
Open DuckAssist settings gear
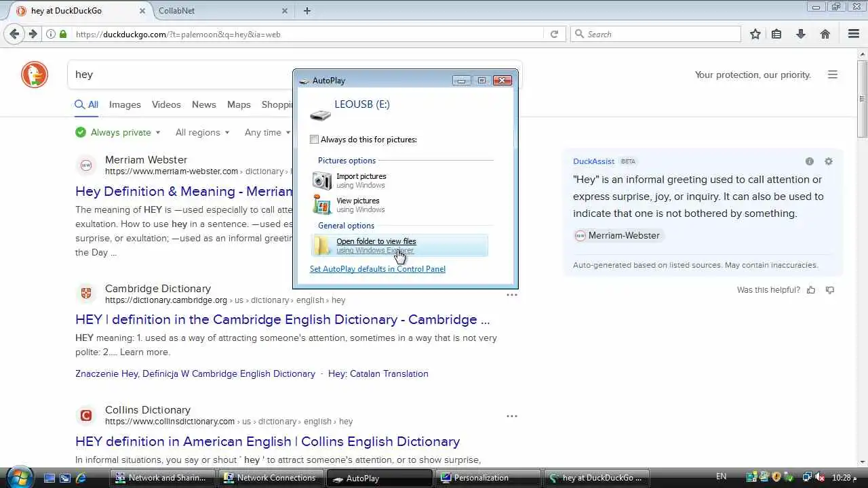[828, 161]
